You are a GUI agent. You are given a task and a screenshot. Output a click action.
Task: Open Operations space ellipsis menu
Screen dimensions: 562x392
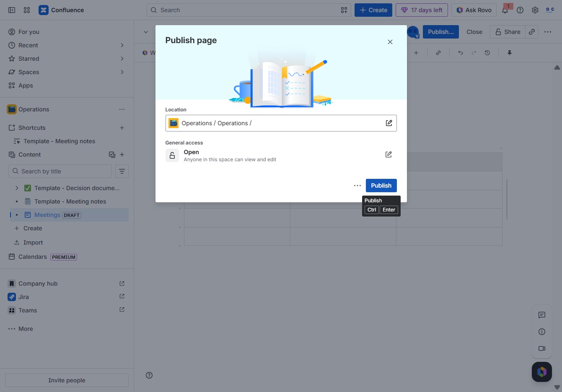122,109
